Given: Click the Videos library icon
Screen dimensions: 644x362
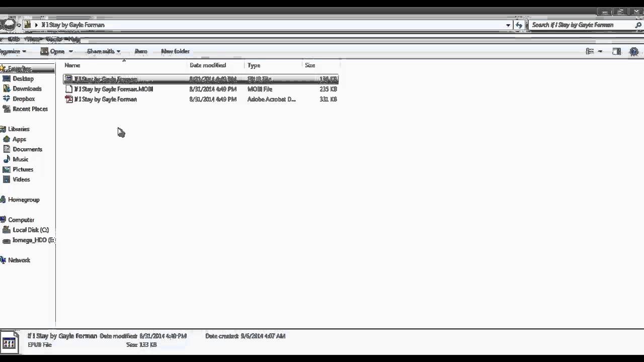Looking at the screenshot, I should (x=7, y=179).
